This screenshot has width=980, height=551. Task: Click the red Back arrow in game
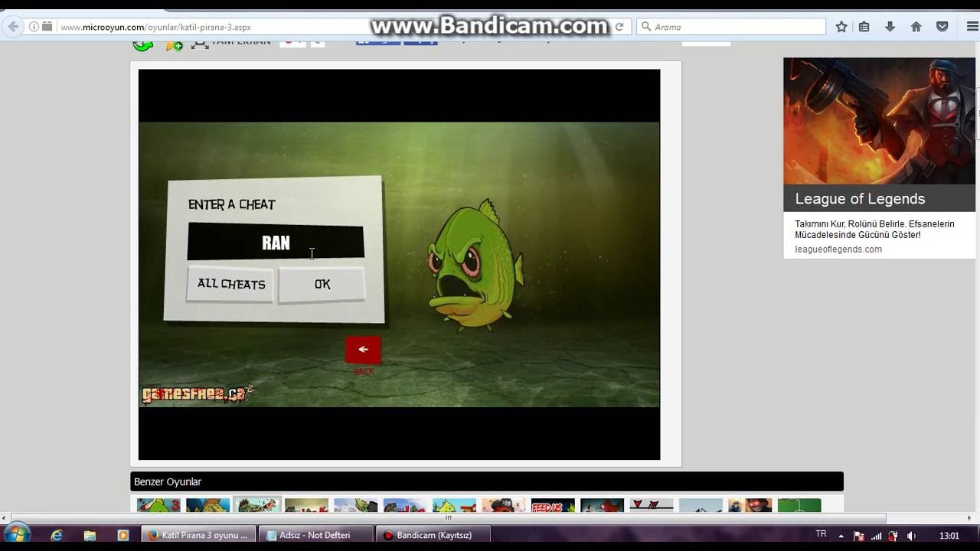coord(363,350)
